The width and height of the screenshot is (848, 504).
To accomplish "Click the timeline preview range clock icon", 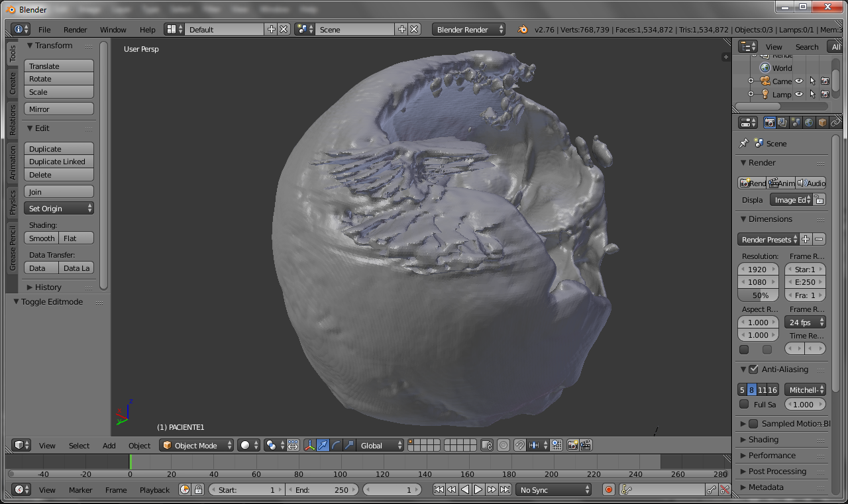I will [x=184, y=490].
